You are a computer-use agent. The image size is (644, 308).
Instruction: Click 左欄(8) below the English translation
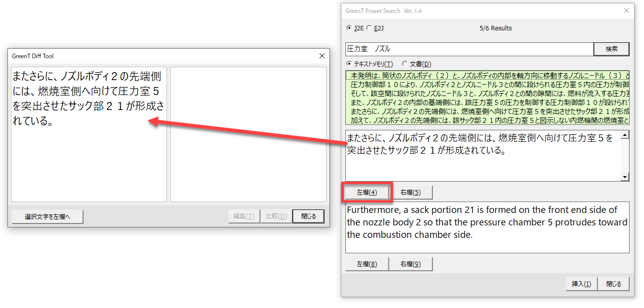click(x=367, y=264)
